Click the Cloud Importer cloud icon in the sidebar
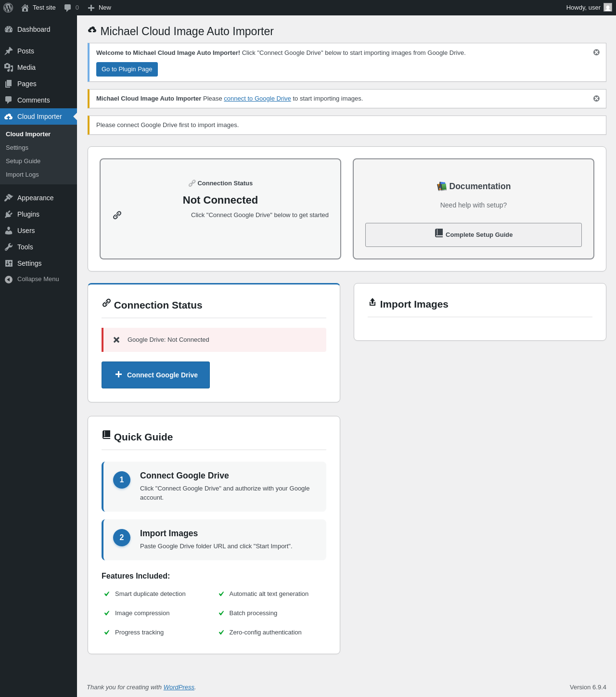This screenshot has height=697, width=616. [x=9, y=116]
